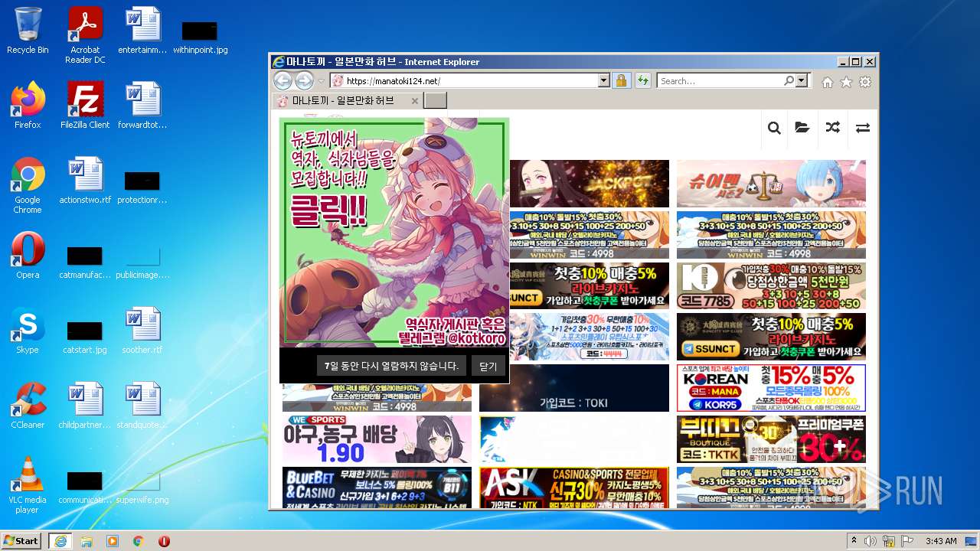Click the IE Forward arrow button
The width and height of the screenshot is (980, 551).
click(304, 80)
